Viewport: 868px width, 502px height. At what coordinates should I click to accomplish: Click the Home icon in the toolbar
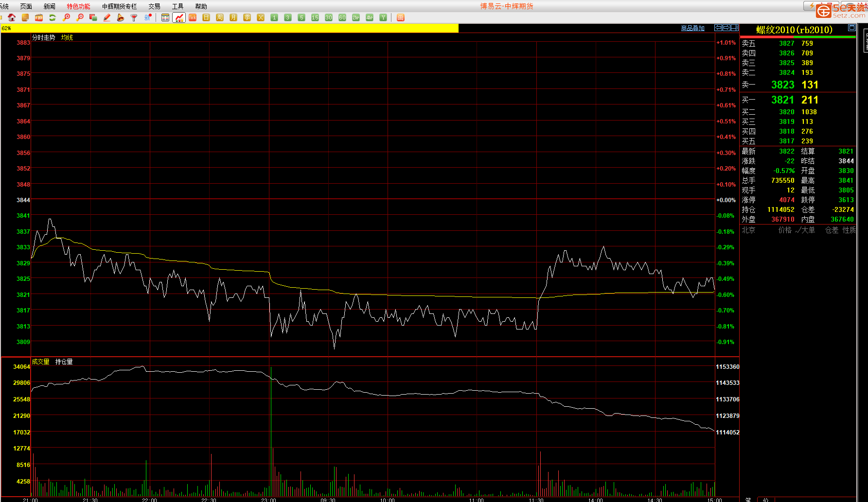click(12, 17)
